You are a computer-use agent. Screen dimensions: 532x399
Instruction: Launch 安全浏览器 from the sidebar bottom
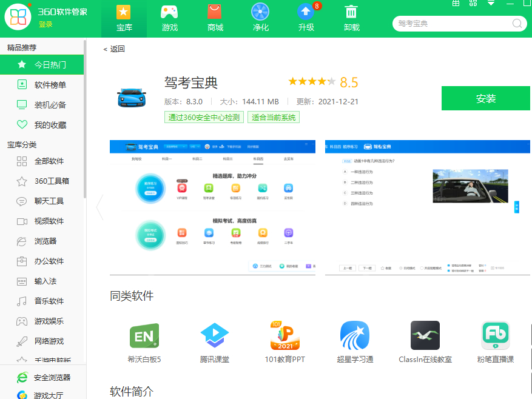coord(44,378)
